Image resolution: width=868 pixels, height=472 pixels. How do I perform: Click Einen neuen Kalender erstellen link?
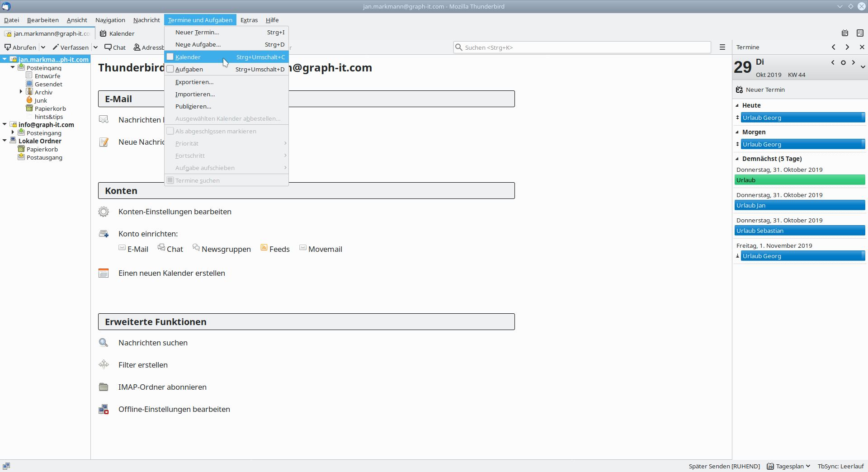[171, 273]
